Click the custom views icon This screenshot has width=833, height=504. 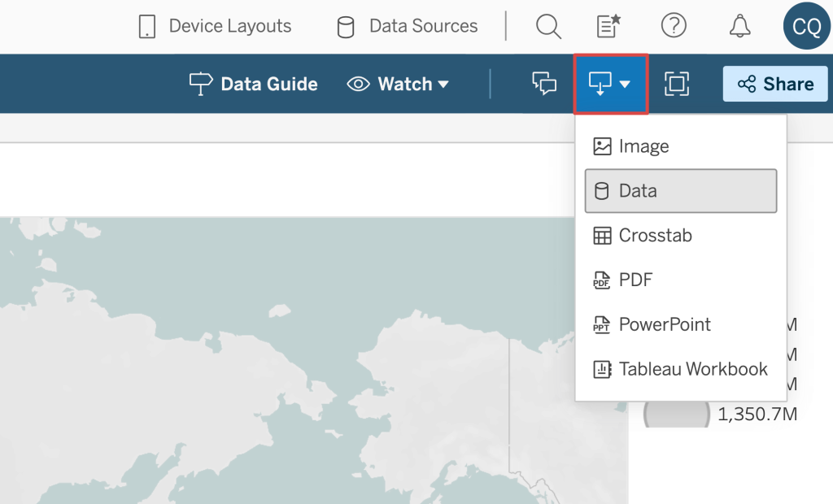(x=607, y=26)
